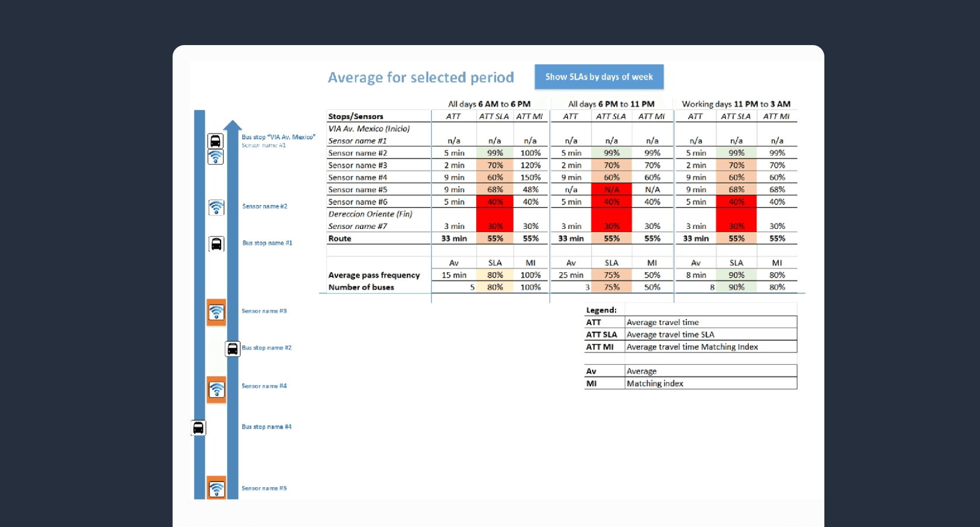Viewport: 980px width, 527px height.
Task: Select the "120%" cell in the table
Action: click(x=531, y=166)
